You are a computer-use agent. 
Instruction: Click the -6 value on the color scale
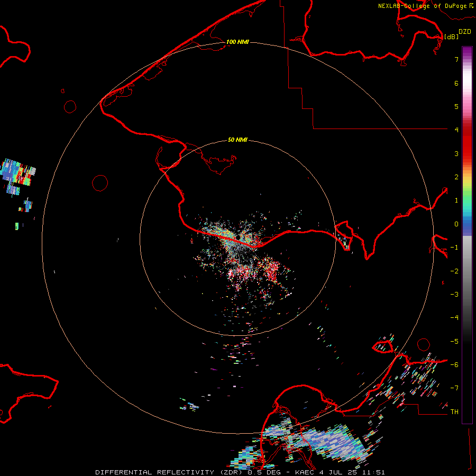point(454,365)
